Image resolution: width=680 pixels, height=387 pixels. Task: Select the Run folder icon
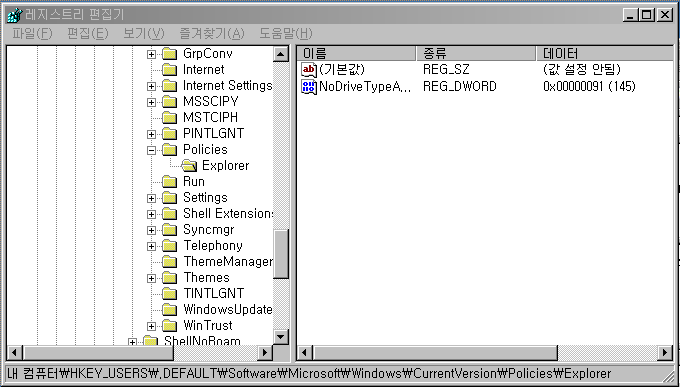pyautogui.click(x=170, y=182)
